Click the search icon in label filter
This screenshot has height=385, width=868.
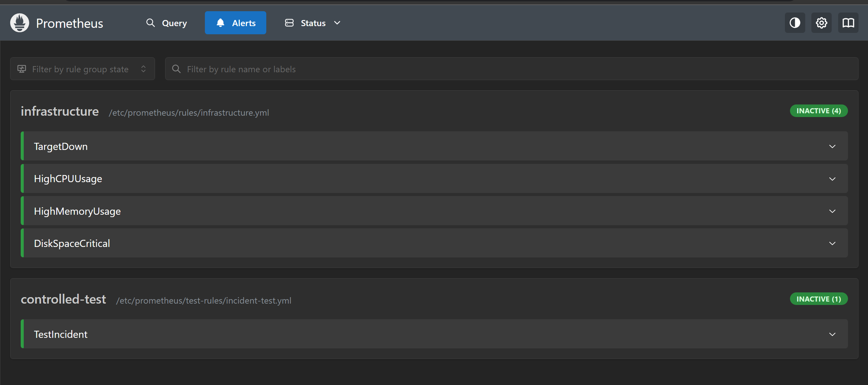pos(176,69)
